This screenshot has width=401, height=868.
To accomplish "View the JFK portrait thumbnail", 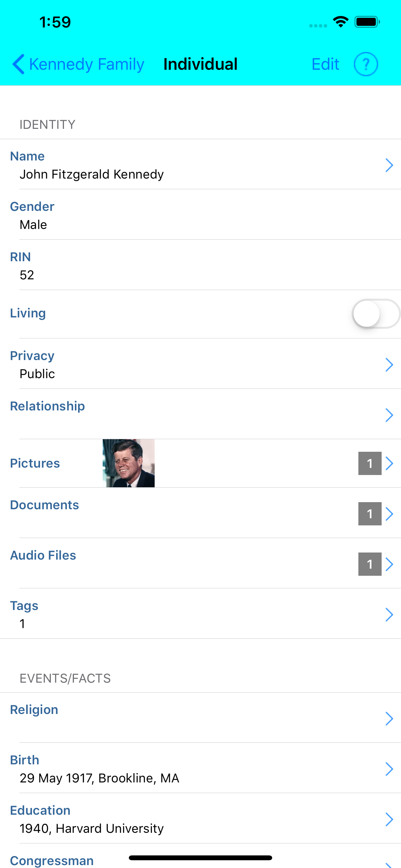I will click(129, 463).
